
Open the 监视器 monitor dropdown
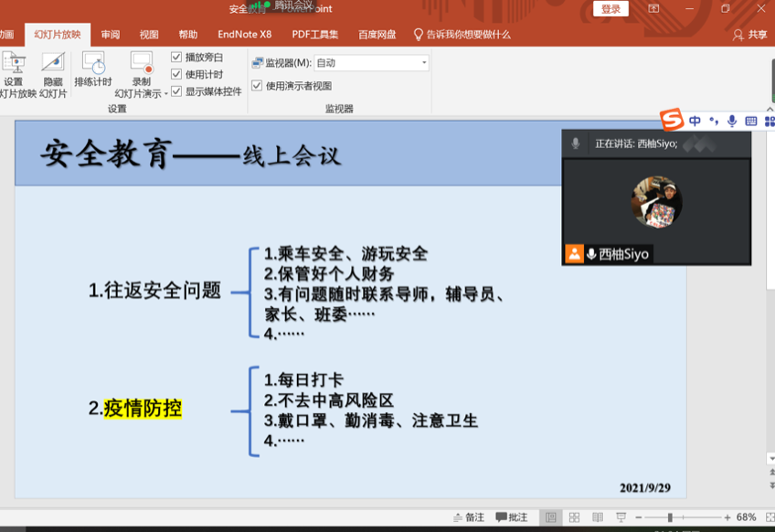[424, 63]
